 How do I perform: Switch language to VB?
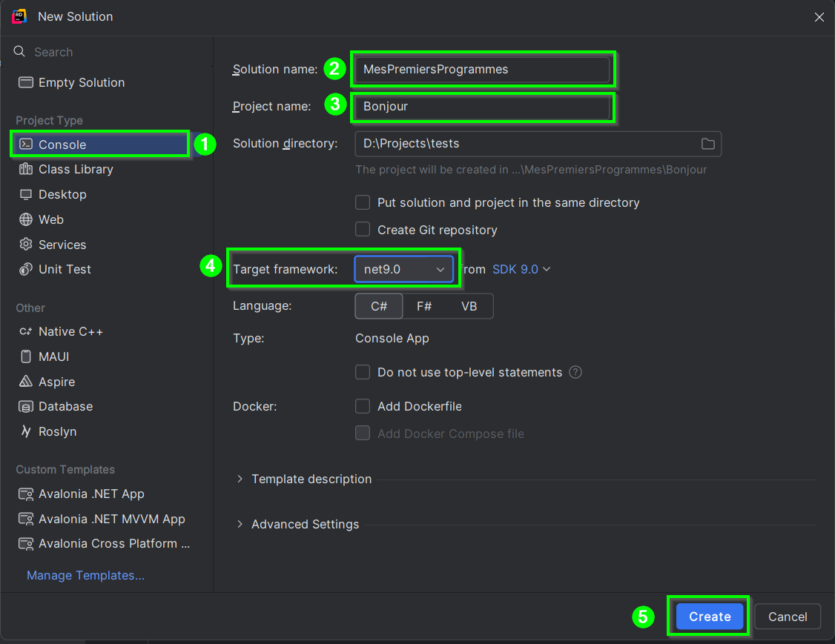pos(469,306)
